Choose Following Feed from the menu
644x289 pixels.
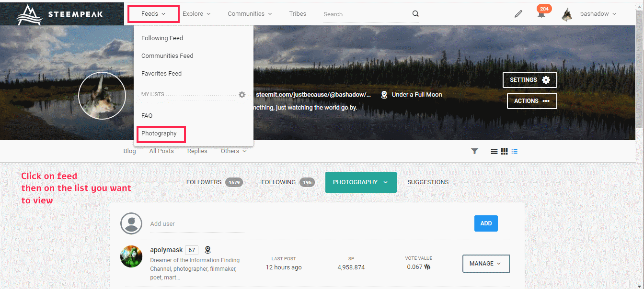coord(162,38)
